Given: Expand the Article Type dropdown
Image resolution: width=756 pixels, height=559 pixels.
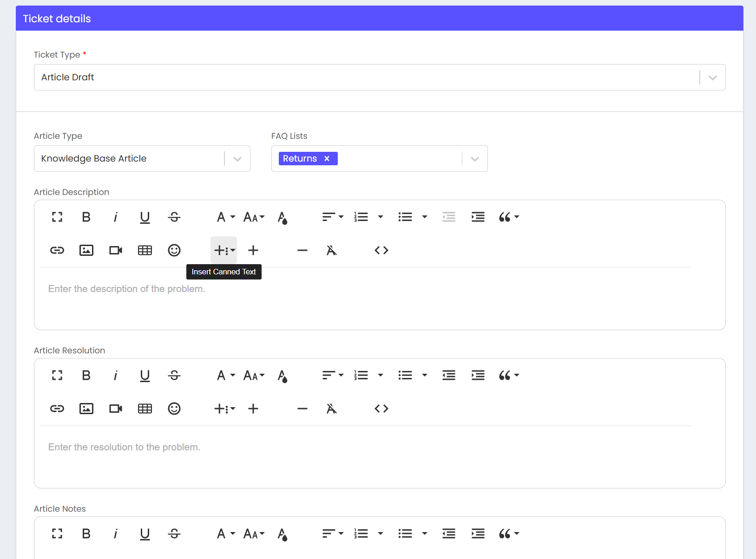Looking at the screenshot, I should tap(237, 159).
